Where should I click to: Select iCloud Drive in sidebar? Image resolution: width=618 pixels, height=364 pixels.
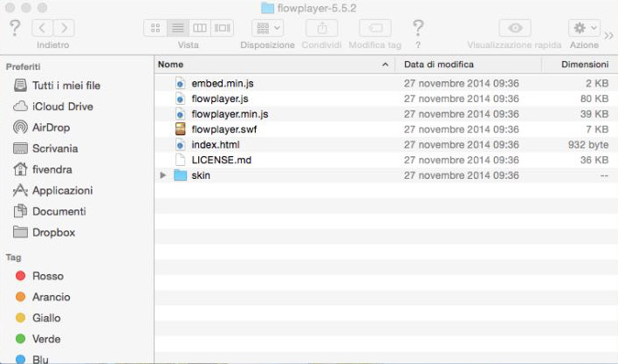(x=62, y=106)
